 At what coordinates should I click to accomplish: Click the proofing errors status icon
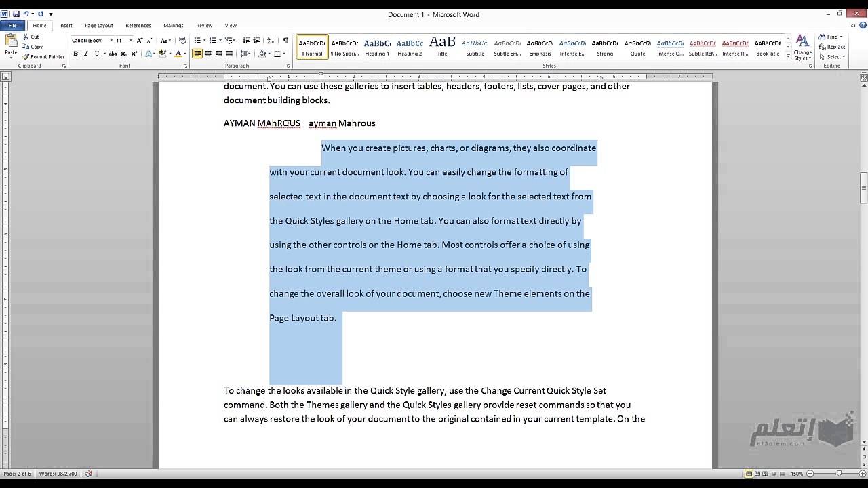click(x=88, y=474)
